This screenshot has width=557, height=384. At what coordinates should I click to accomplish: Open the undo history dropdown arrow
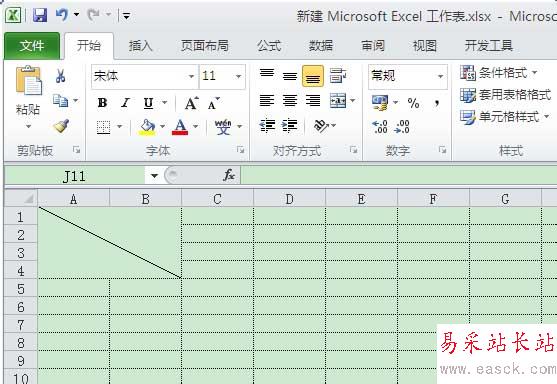[x=76, y=15]
